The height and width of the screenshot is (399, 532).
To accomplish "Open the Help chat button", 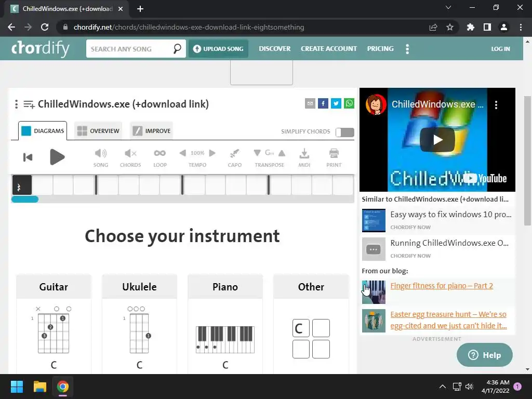I will [x=485, y=355].
